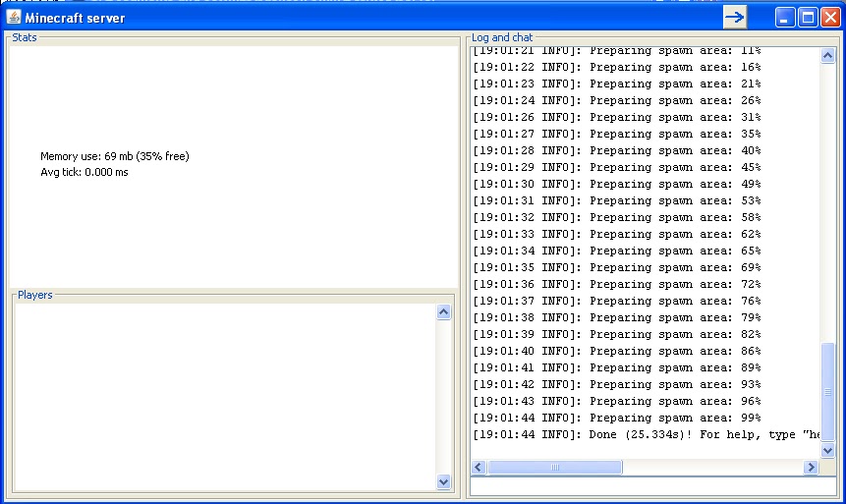
Task: Click the log panel scroll down arrow
Action: pos(827,450)
